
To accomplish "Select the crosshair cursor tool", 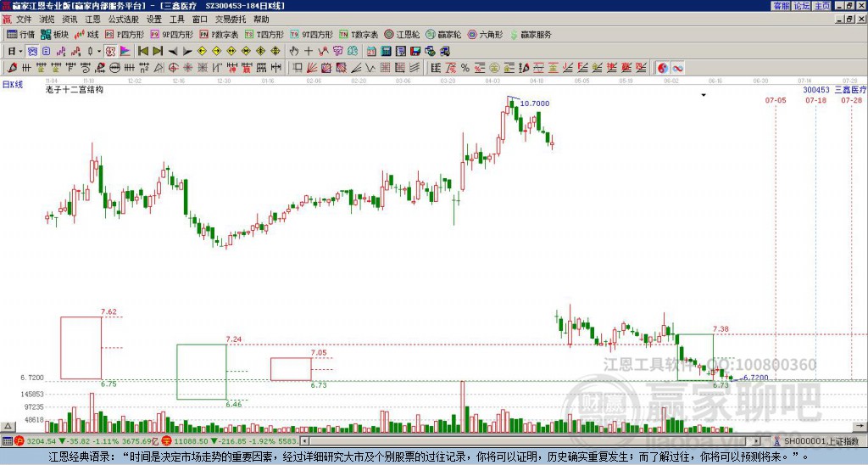I will 309,52.
